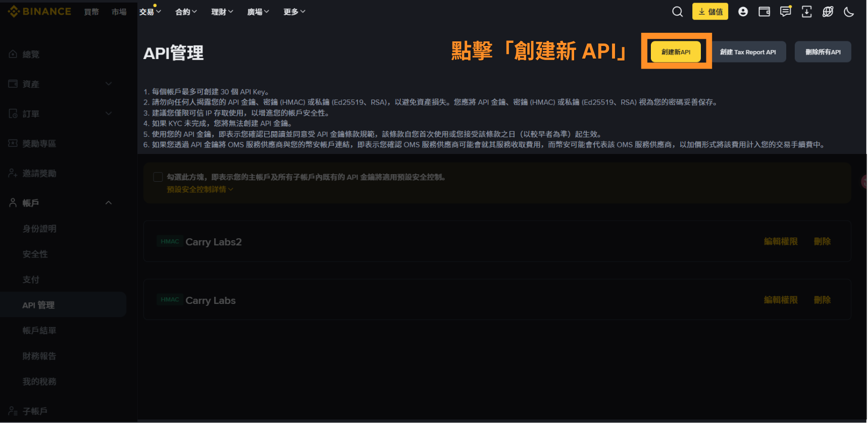868x423 pixels.
Task: Open the 廣場 dropdown menu
Action: (x=258, y=12)
